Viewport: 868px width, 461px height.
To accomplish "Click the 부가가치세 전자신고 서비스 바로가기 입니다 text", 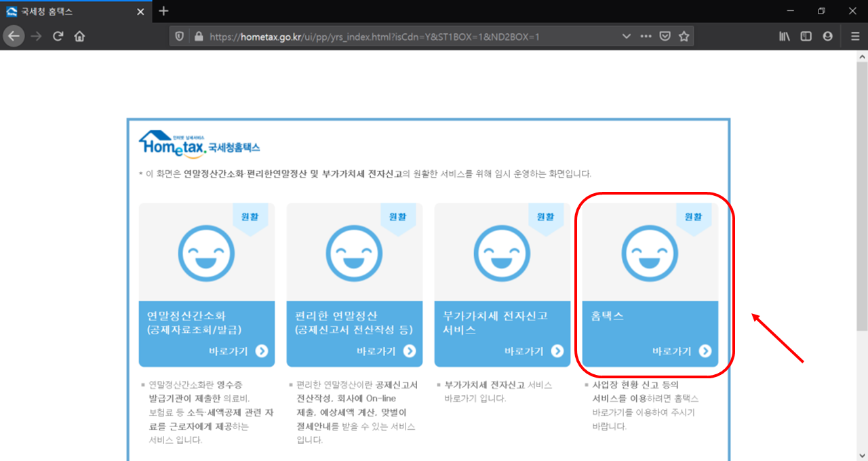I will [x=498, y=391].
